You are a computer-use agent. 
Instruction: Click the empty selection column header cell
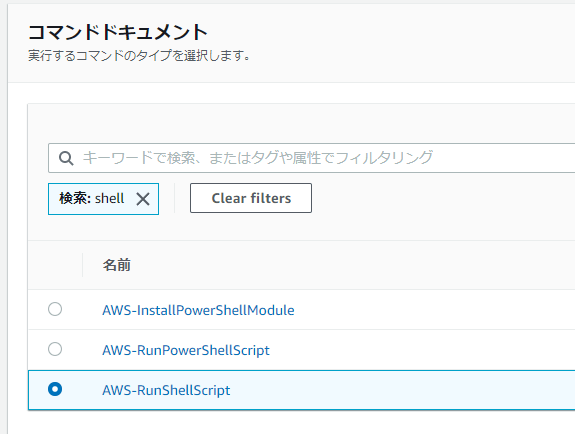tap(55, 265)
